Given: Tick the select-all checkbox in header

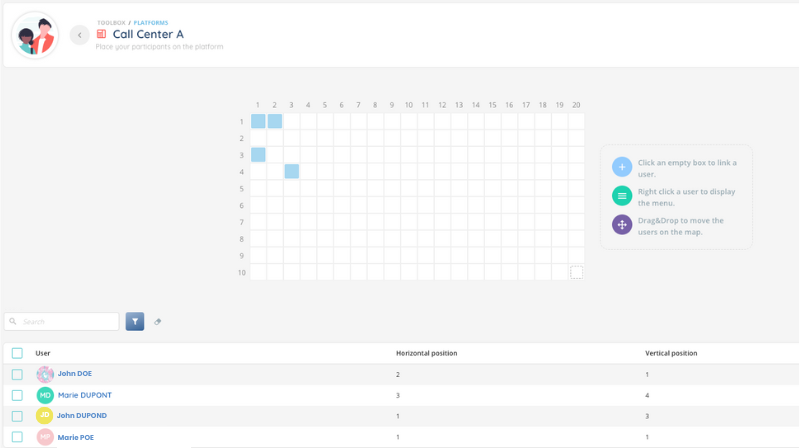Looking at the screenshot, I should (x=17, y=353).
